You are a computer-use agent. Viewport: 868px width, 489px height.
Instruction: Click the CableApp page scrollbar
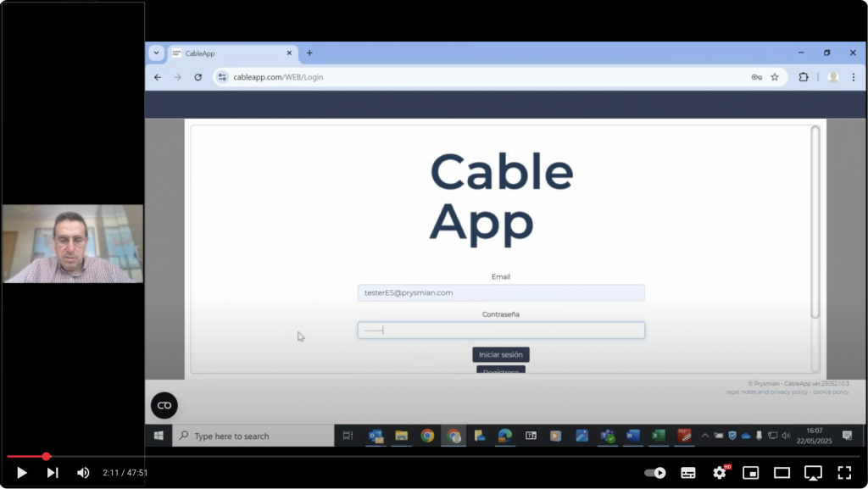click(x=815, y=222)
